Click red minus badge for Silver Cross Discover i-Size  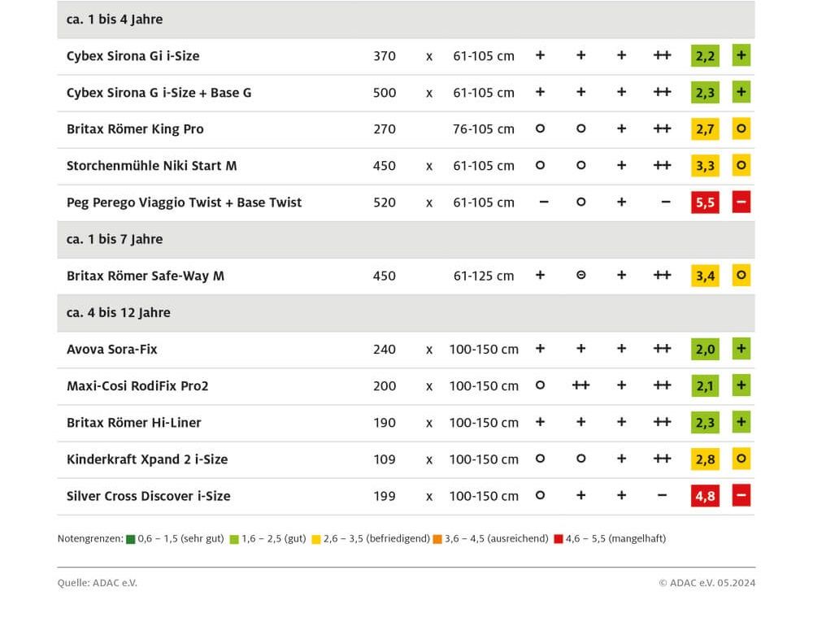(741, 496)
